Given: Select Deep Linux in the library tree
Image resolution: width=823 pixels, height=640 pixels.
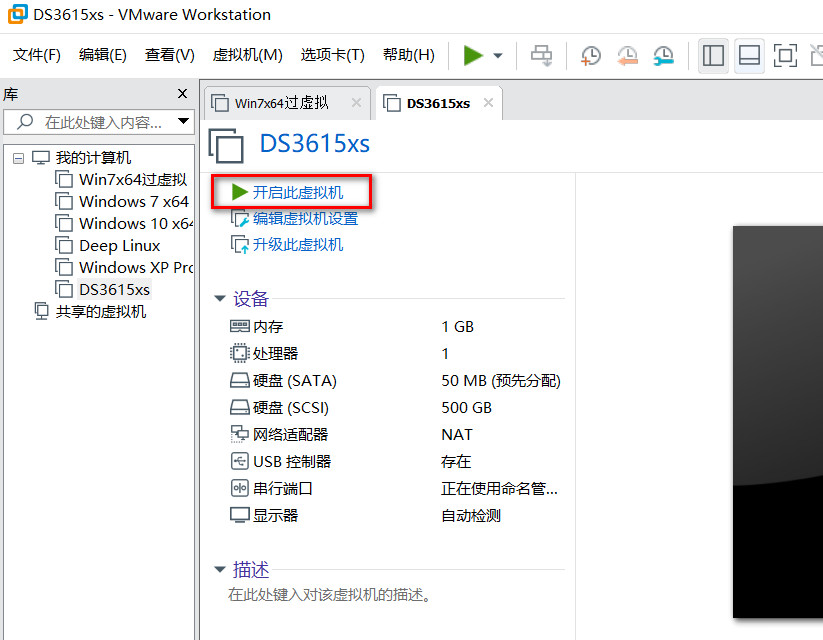Looking at the screenshot, I should coord(119,245).
